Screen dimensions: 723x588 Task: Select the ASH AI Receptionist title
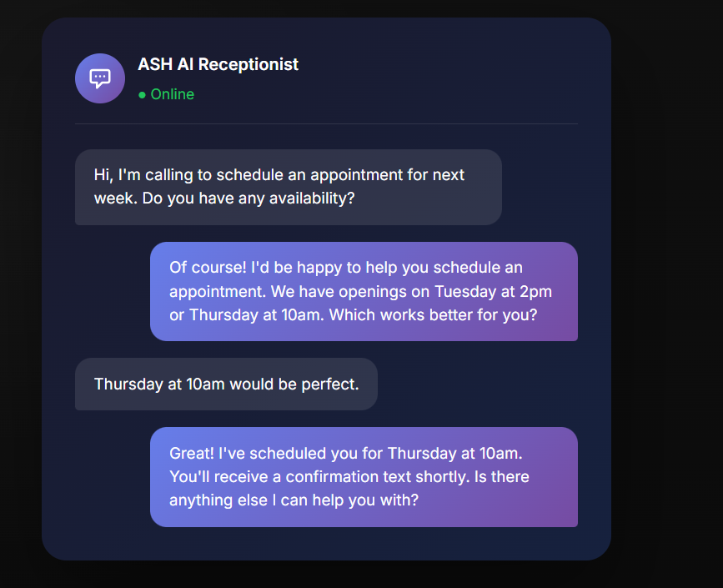(218, 63)
